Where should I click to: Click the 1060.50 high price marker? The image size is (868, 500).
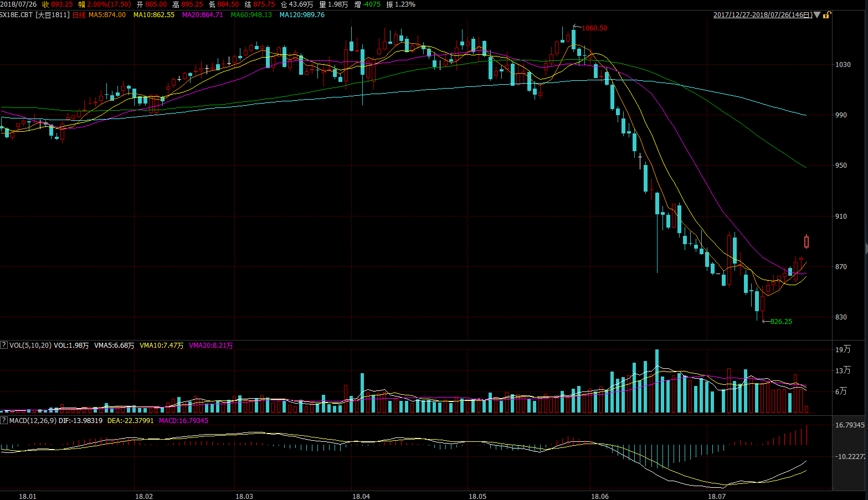point(594,28)
